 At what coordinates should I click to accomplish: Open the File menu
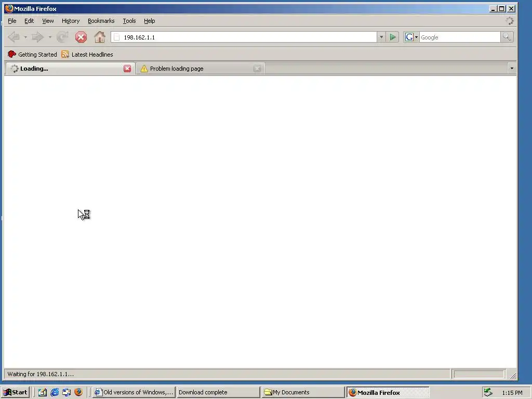pos(12,21)
